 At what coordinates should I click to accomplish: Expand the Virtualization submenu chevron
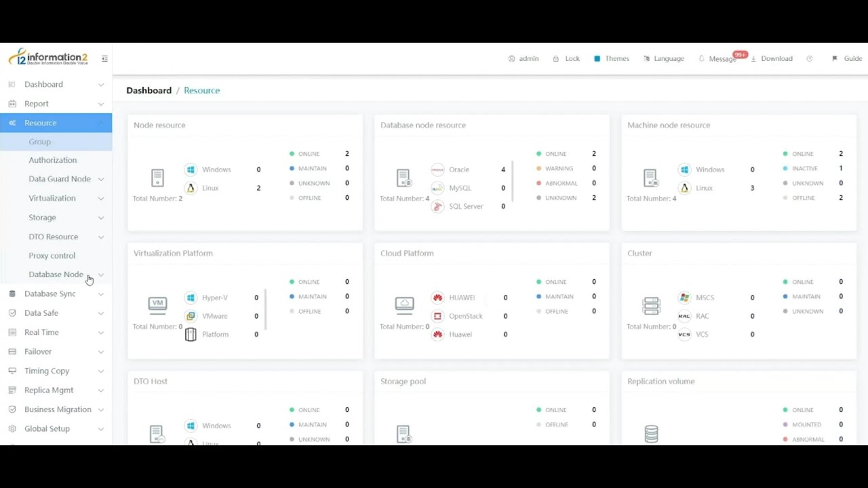[x=101, y=199]
